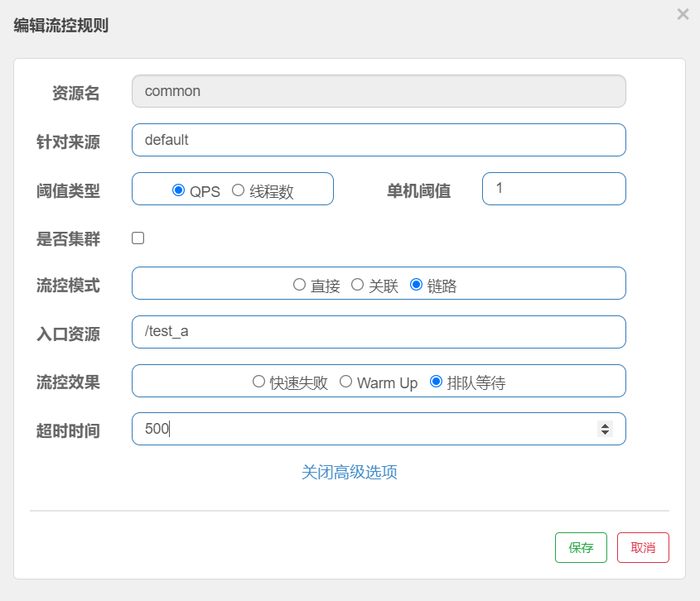Select the QPS threshold type
This screenshot has width=700, height=601.
(x=178, y=190)
